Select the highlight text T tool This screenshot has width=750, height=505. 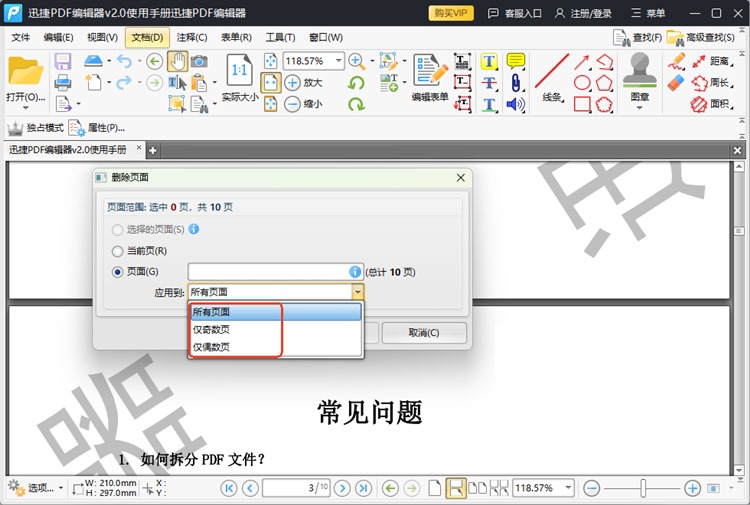[x=489, y=61]
